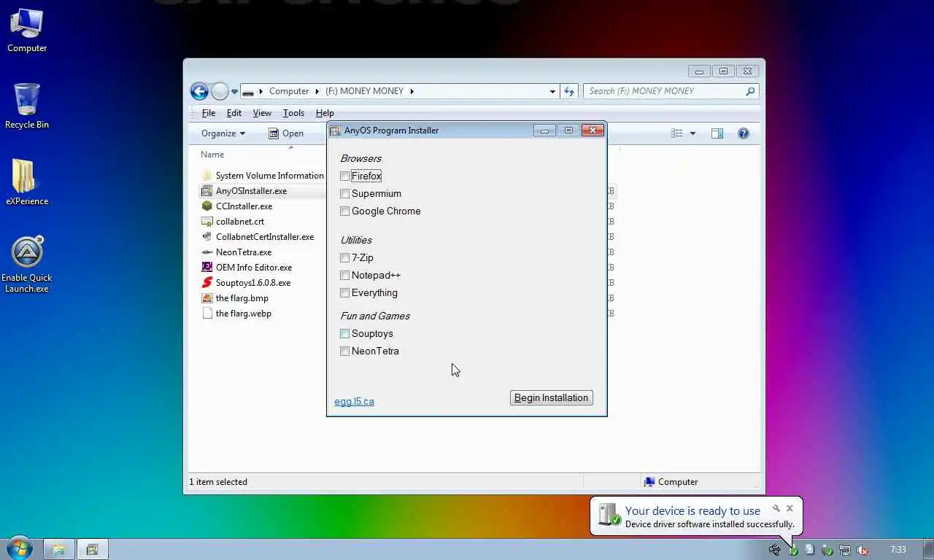Check the Notepad++ checkbox
Image resolution: width=934 pixels, height=560 pixels.
tap(345, 276)
